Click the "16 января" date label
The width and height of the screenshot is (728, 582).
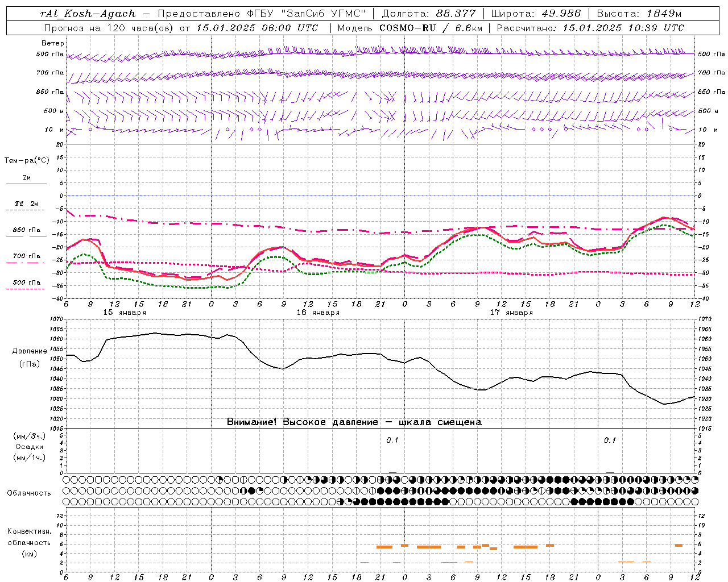point(318,313)
